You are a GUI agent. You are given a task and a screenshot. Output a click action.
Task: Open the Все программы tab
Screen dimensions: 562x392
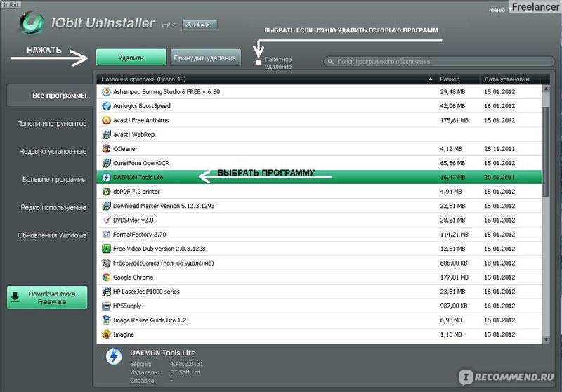(x=50, y=96)
